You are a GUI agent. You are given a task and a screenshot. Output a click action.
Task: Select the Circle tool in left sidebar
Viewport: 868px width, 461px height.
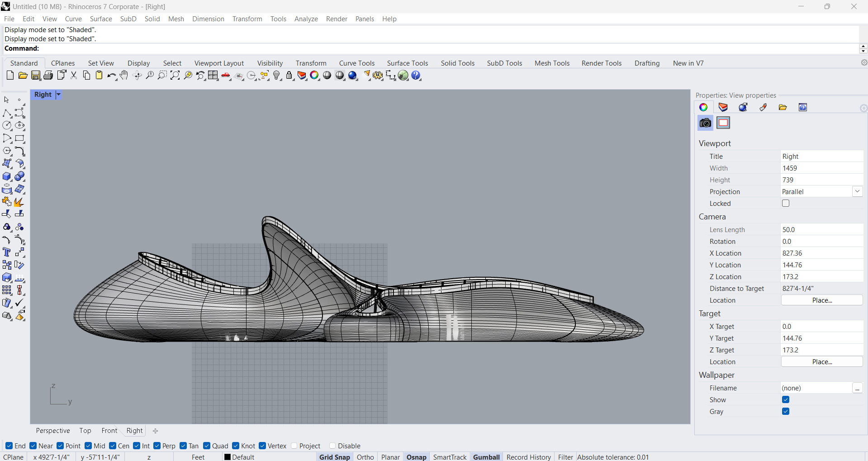[x=7, y=126]
